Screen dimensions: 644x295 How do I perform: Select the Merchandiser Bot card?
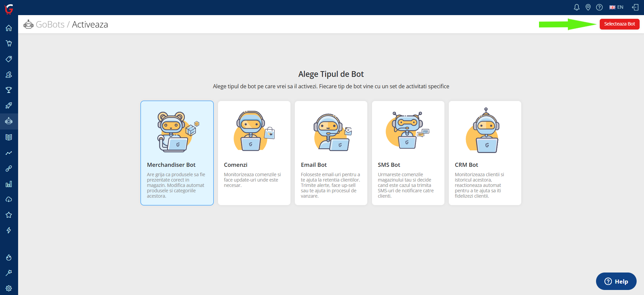point(177,153)
